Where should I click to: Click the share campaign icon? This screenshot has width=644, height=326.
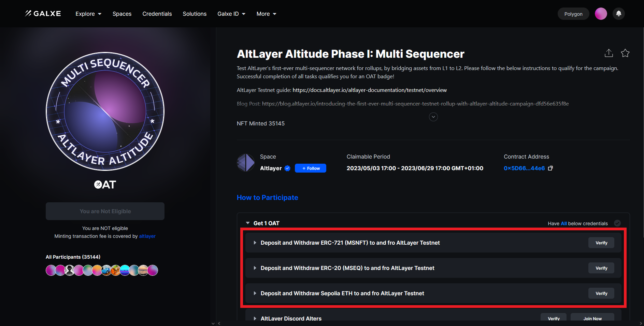[609, 53]
